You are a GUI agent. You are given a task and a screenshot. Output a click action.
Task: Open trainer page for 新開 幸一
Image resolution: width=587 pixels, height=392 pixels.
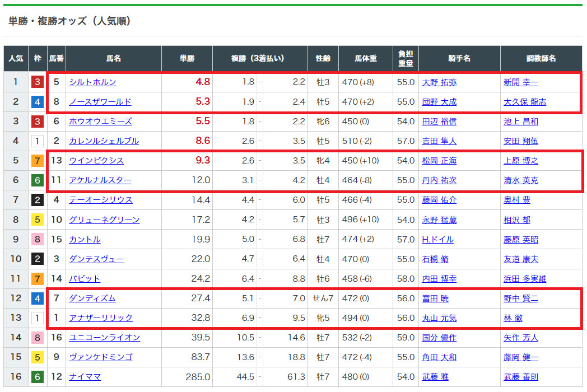(520, 82)
